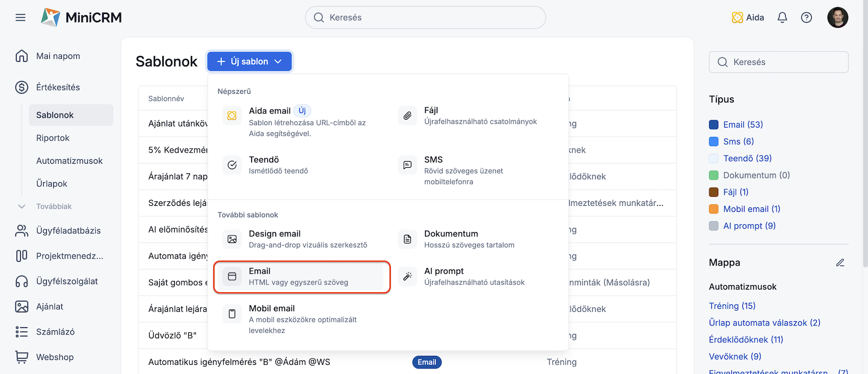
Task: Open Webshop cart icon in sidebar
Action: (22, 357)
